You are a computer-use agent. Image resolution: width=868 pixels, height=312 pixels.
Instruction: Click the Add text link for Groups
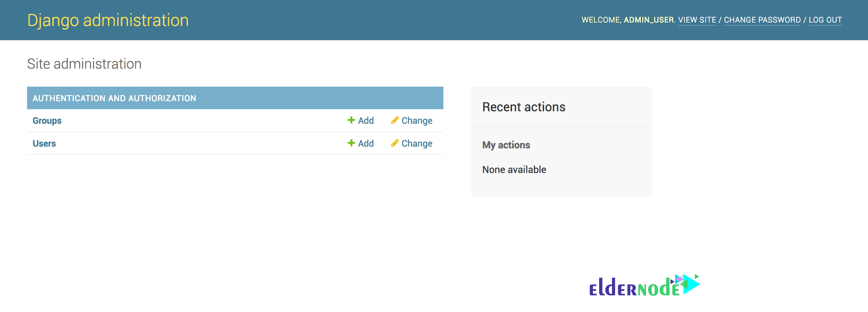coord(366,121)
